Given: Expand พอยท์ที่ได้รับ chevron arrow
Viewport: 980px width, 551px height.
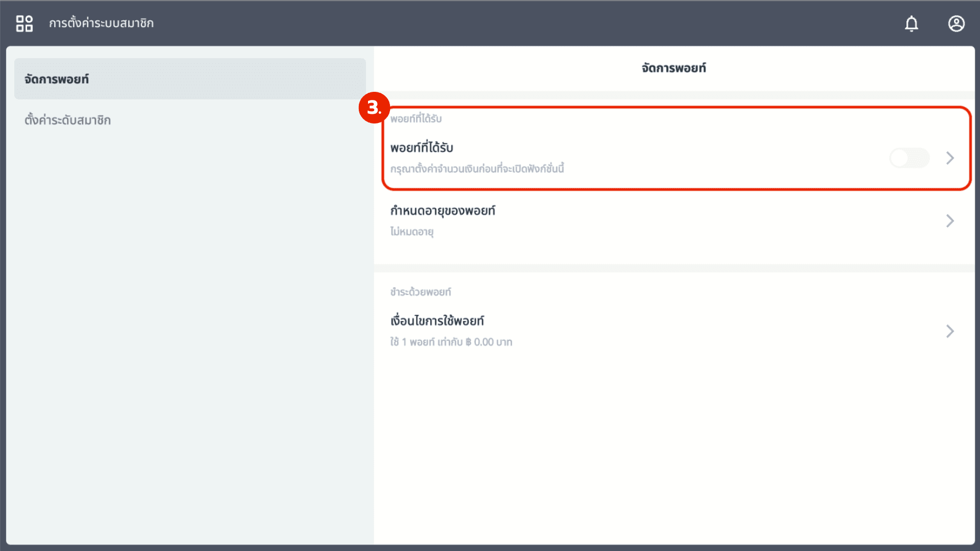Looking at the screenshot, I should coord(950,158).
